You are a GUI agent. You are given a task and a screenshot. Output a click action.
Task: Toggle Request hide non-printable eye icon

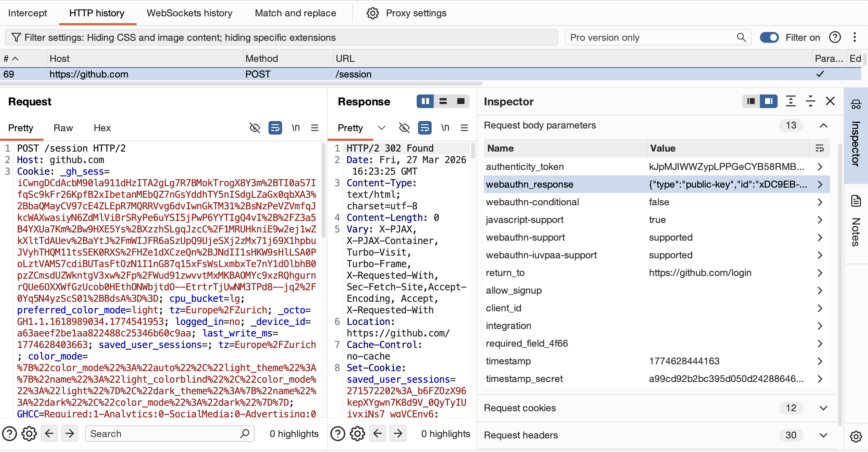pos(255,128)
